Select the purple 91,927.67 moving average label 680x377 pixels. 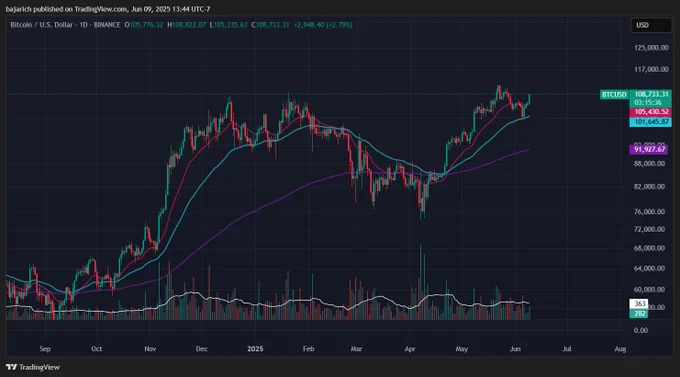649,149
